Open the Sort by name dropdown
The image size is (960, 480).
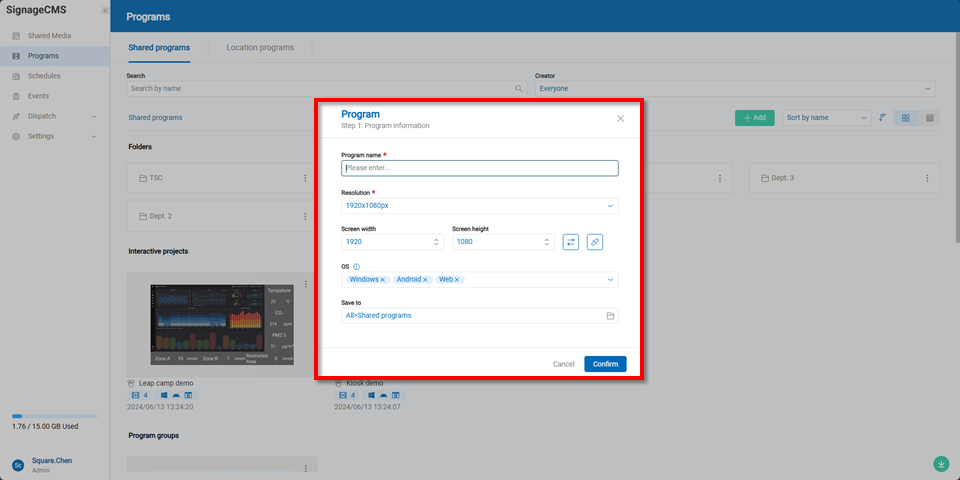pyautogui.click(x=827, y=118)
